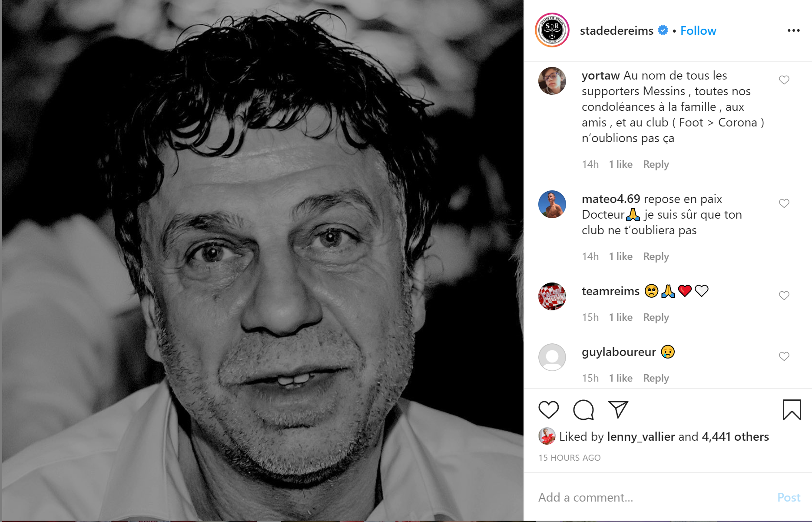Like teamreims' emoji comment
The image size is (812, 522).
[784, 296]
